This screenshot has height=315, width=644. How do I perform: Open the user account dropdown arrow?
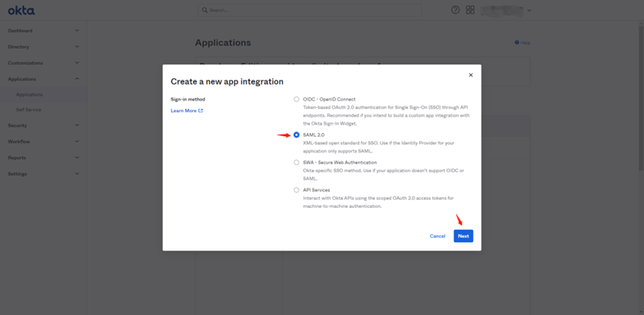pos(529,10)
